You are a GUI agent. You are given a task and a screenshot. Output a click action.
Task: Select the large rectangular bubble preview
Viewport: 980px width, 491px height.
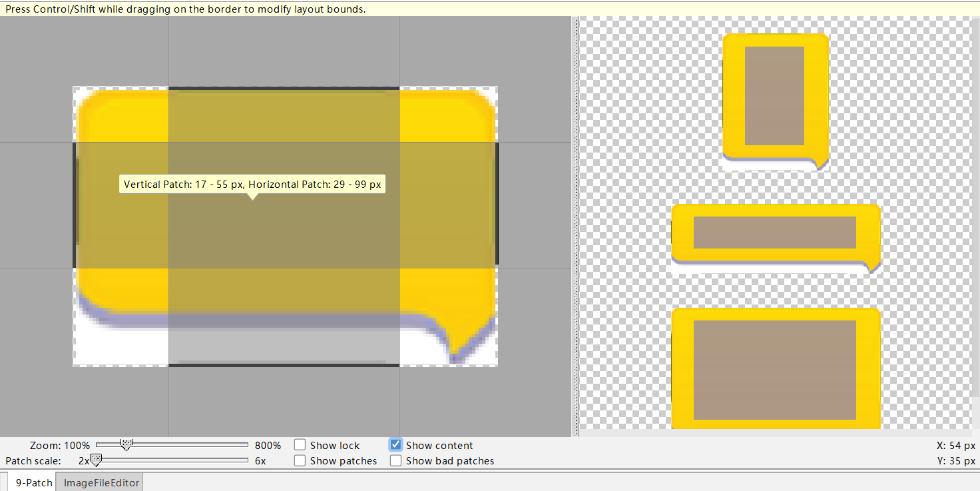pos(776,368)
